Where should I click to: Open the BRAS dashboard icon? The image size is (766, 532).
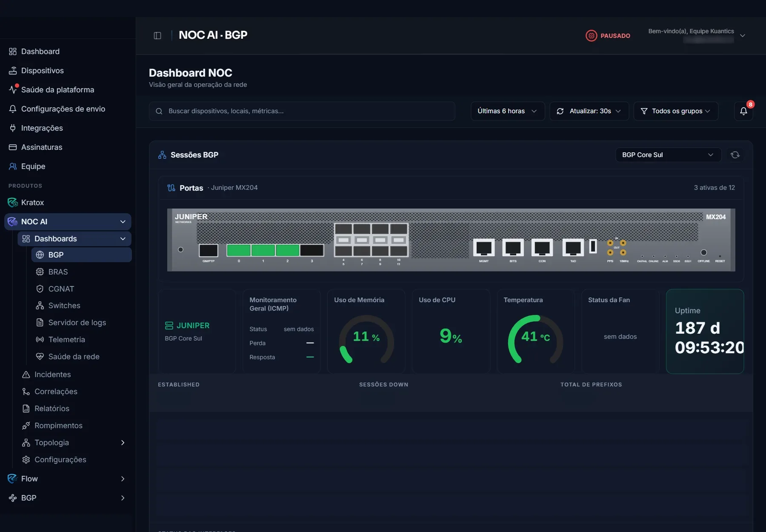click(40, 272)
